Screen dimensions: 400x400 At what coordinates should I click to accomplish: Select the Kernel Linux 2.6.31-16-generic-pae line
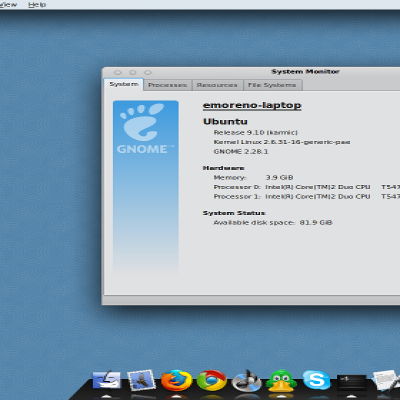282,142
